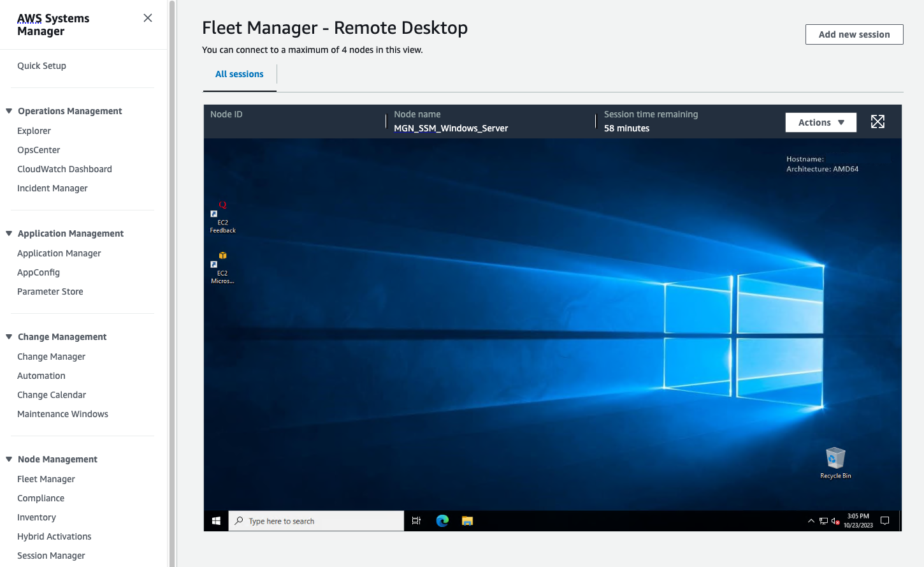Open the Action Center notification icon

[x=885, y=520]
